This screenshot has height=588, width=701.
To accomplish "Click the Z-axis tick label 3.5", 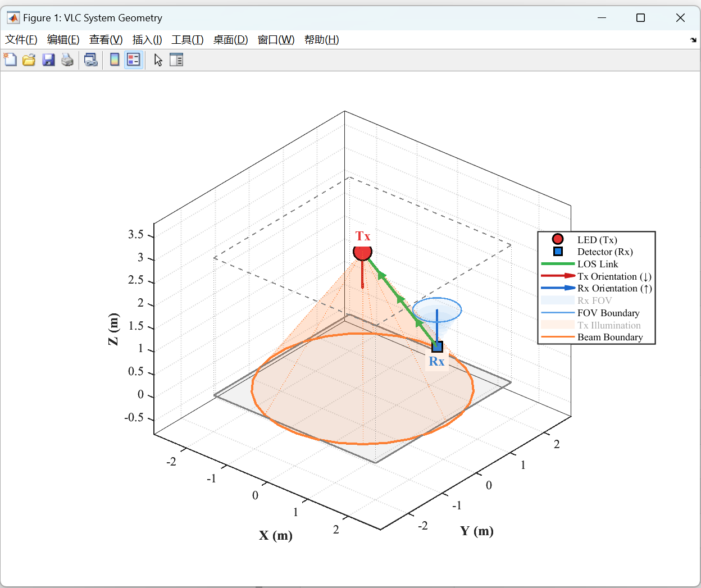I will pyautogui.click(x=136, y=234).
